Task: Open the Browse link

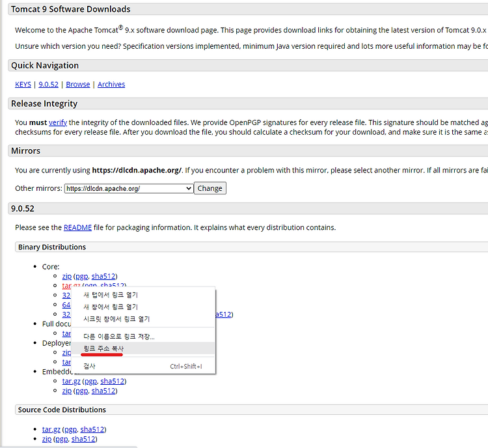Action: (x=78, y=85)
